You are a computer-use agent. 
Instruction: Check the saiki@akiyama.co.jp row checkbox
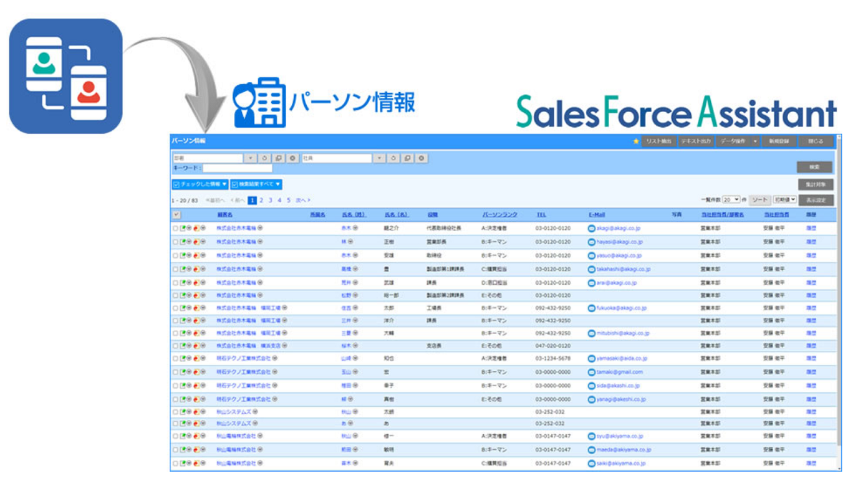(176, 464)
